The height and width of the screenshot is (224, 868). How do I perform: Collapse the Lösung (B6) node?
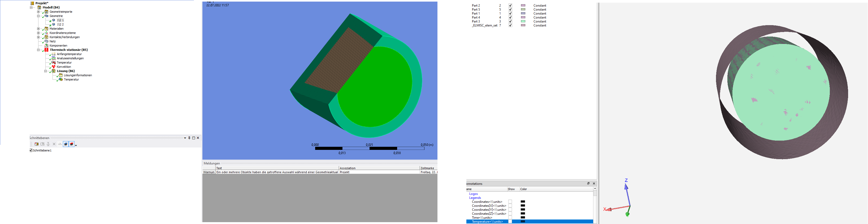tap(45, 71)
